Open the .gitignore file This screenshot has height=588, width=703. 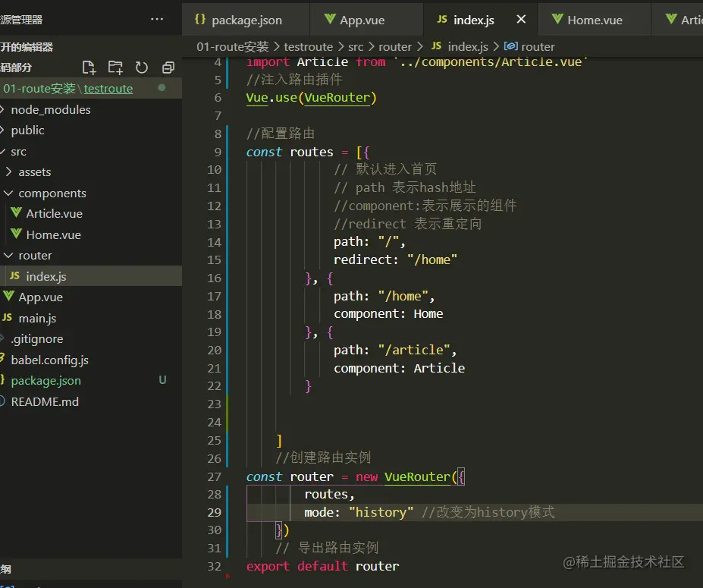tap(36, 339)
